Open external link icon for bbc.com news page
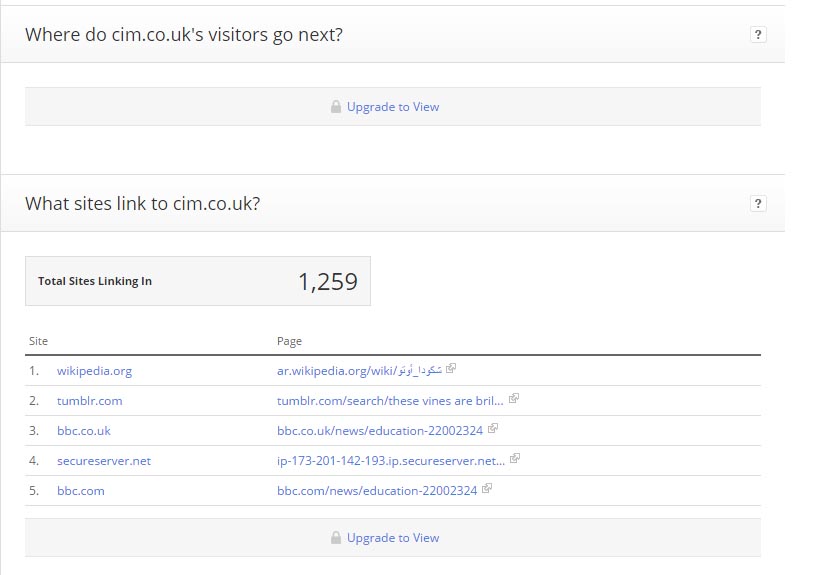 [487, 489]
